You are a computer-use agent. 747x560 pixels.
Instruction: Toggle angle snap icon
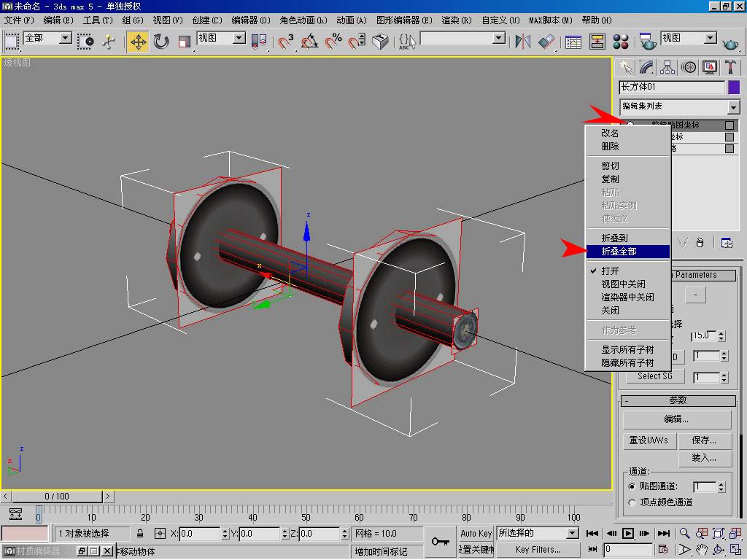(309, 42)
